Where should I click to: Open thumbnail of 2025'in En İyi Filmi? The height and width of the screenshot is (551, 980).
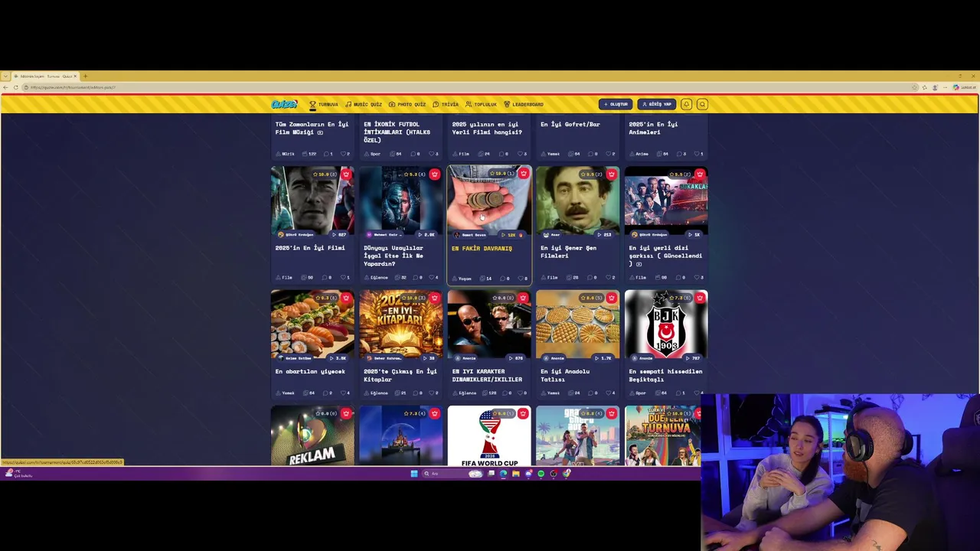tap(312, 202)
